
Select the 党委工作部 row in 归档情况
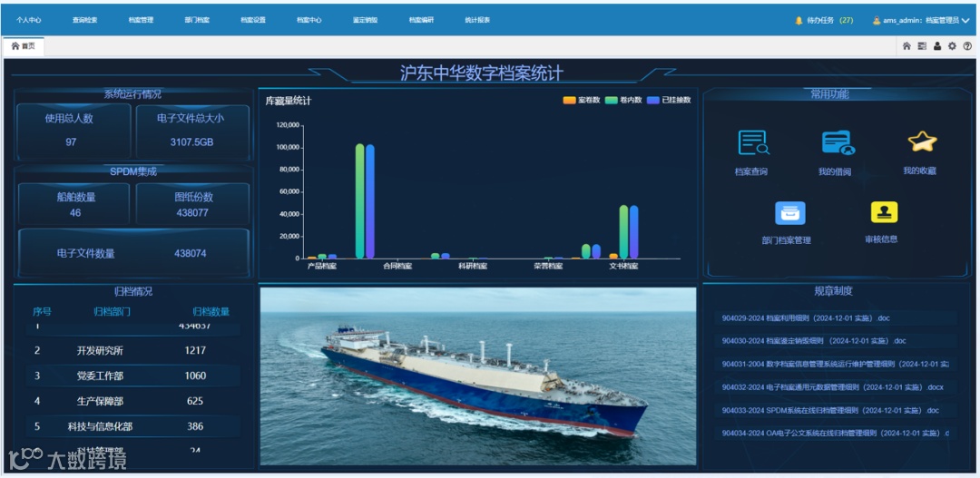133,376
